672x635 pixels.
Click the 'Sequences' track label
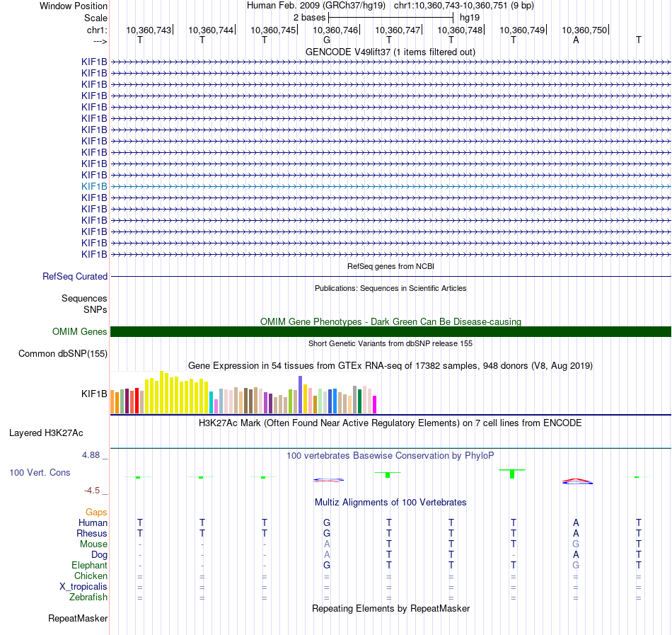tap(84, 299)
